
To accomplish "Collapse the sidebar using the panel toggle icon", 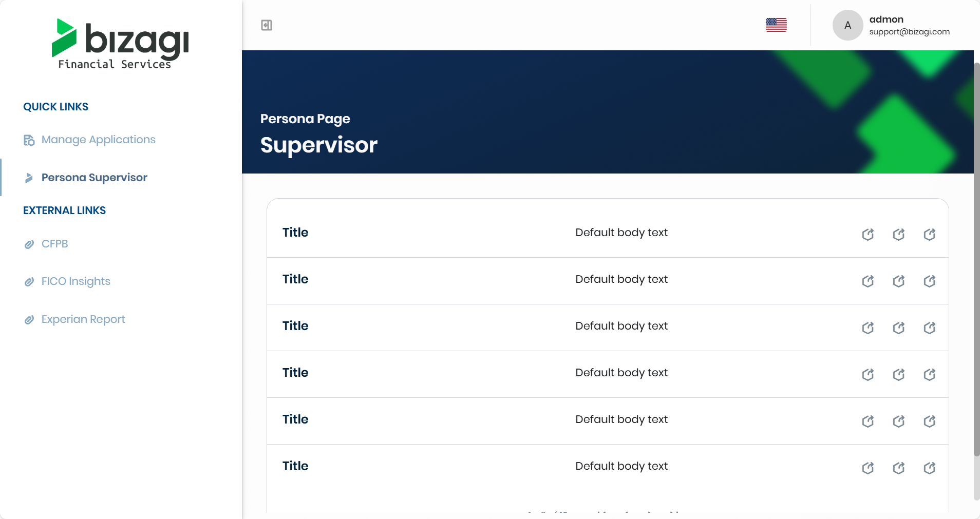I will (x=266, y=24).
